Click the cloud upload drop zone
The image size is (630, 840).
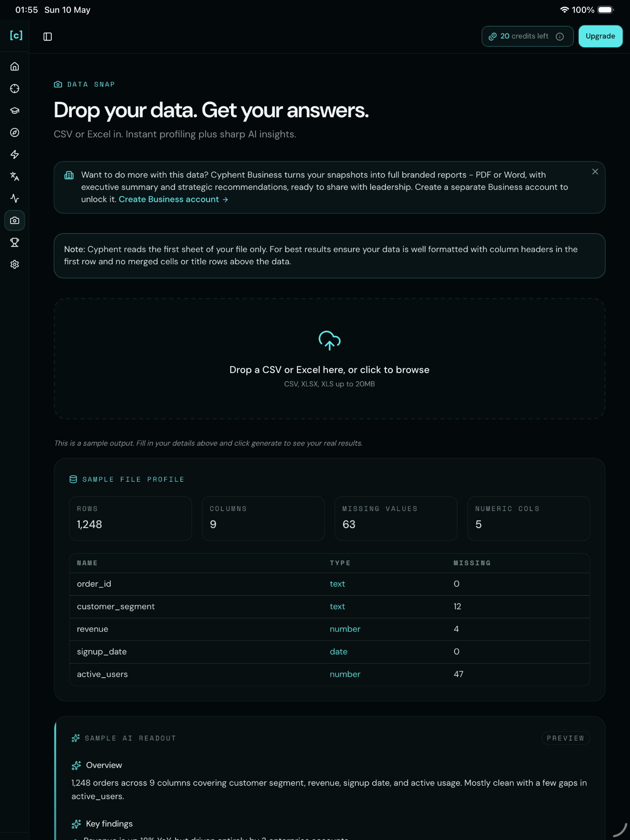pyautogui.click(x=329, y=359)
